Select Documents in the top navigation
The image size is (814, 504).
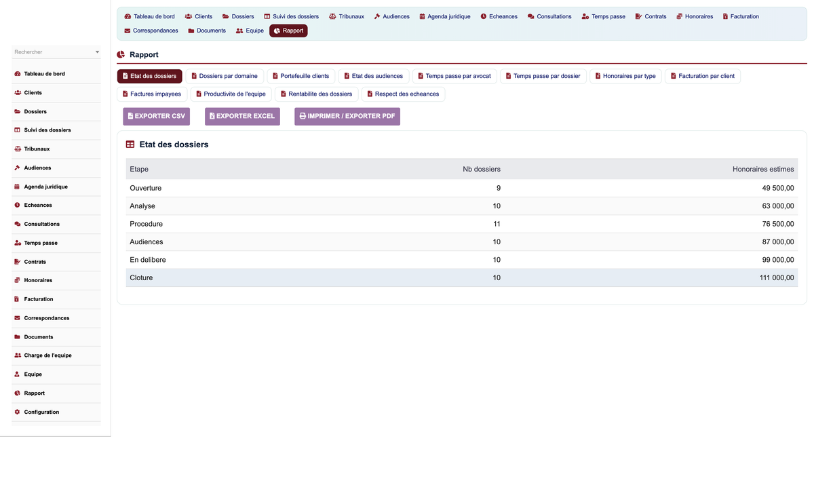(206, 31)
